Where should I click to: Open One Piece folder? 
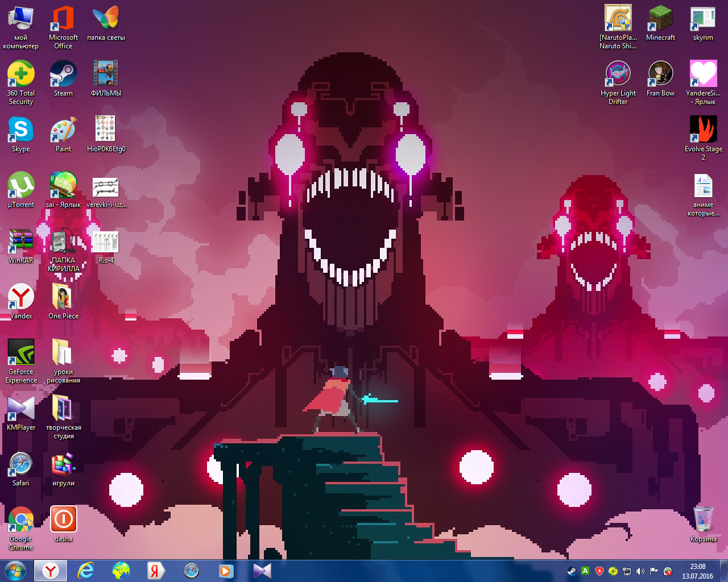63,302
